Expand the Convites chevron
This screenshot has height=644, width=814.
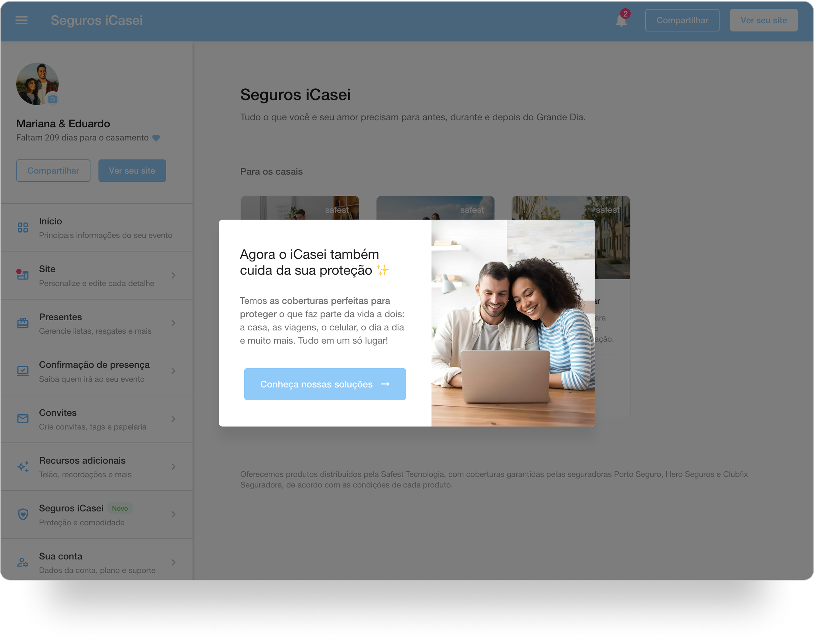(173, 419)
